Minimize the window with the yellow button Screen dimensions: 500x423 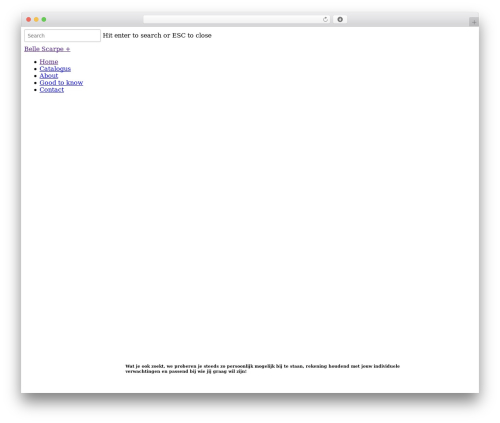pyautogui.click(x=36, y=19)
